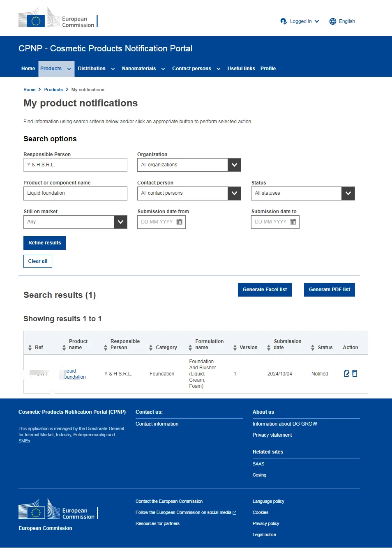Open the Privacy statement link
The image size is (392, 548).
[272, 435]
